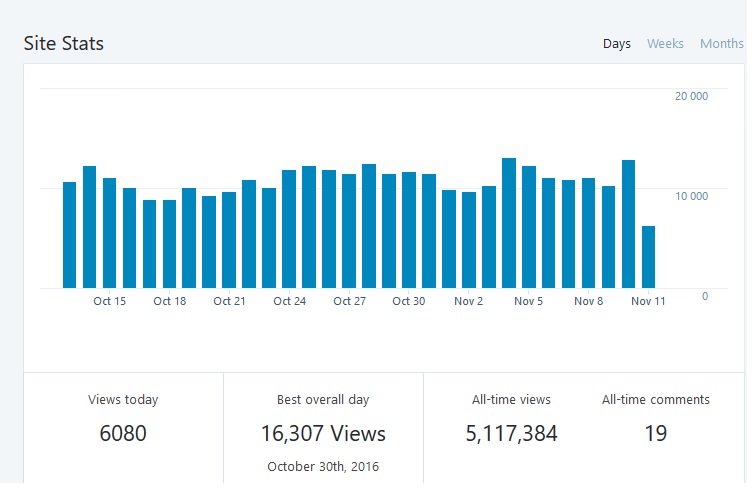
Task: Click the shortest bar for Nov 11
Action: (648, 257)
